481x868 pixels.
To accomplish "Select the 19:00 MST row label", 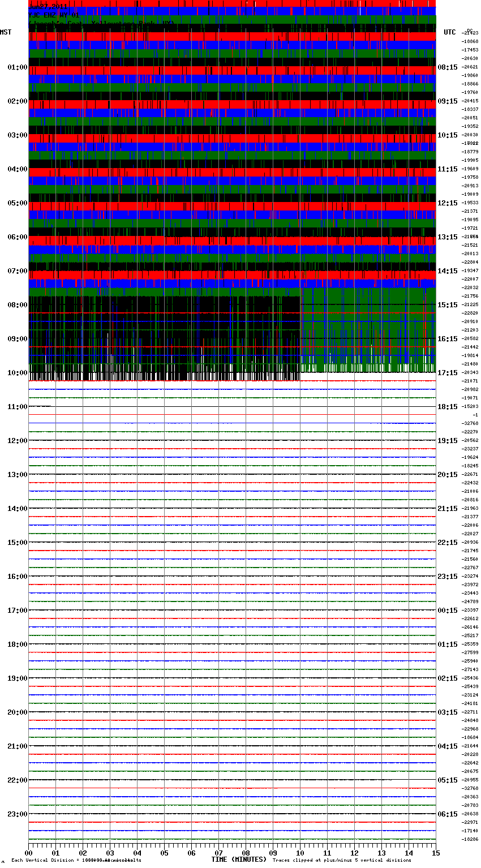I will tap(18, 678).
